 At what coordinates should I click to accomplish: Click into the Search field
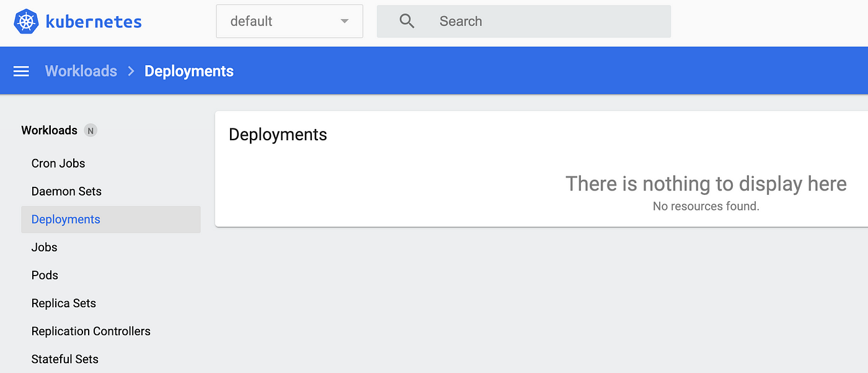pos(524,21)
